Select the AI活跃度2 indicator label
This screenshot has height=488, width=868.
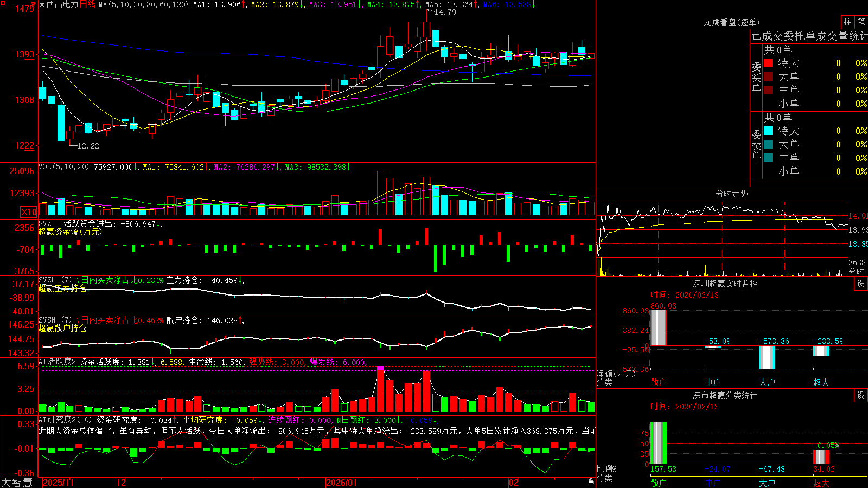pyautogui.click(x=57, y=362)
